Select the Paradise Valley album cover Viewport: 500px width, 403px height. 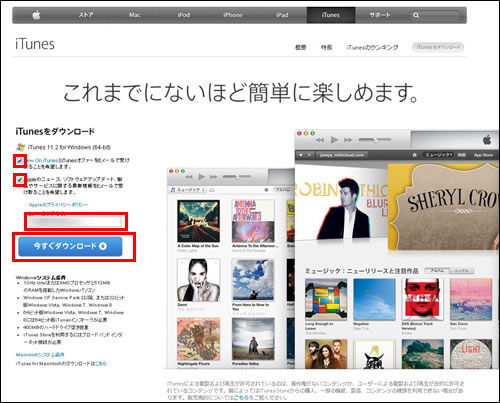[253, 339]
